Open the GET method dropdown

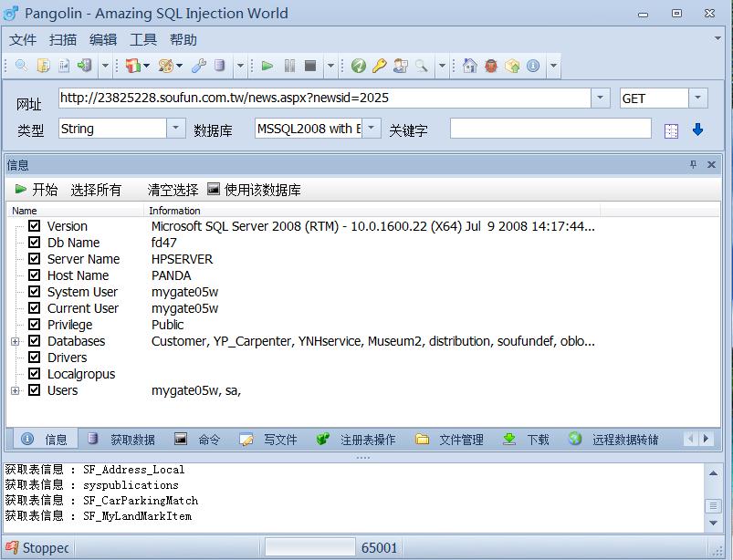click(x=698, y=99)
